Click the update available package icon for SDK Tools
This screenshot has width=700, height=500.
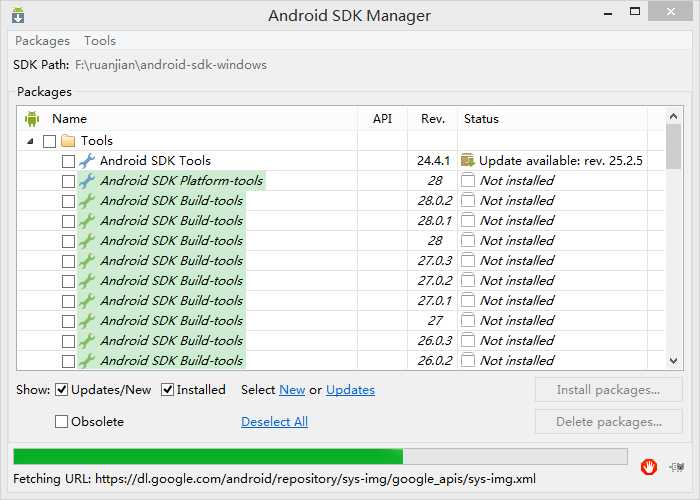pos(467,160)
